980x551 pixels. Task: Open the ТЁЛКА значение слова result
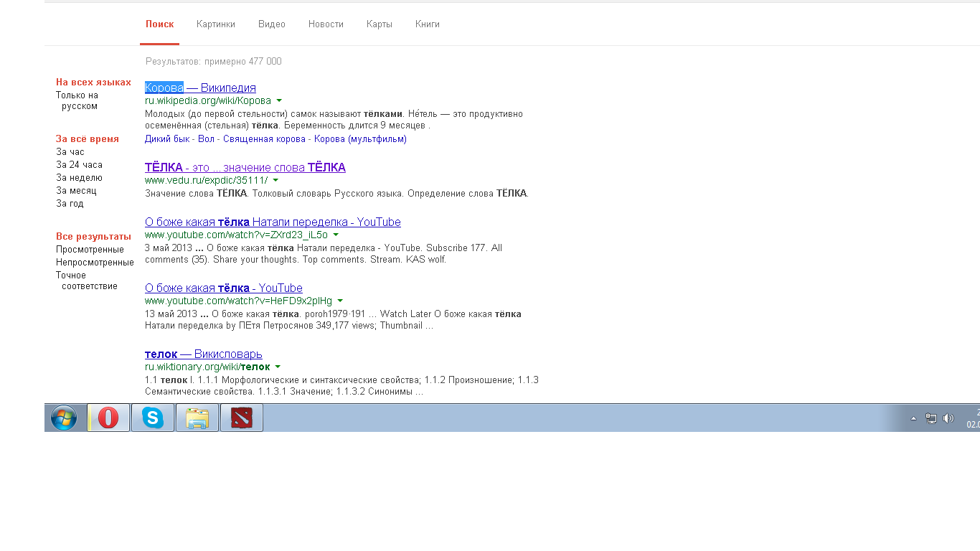click(x=245, y=167)
